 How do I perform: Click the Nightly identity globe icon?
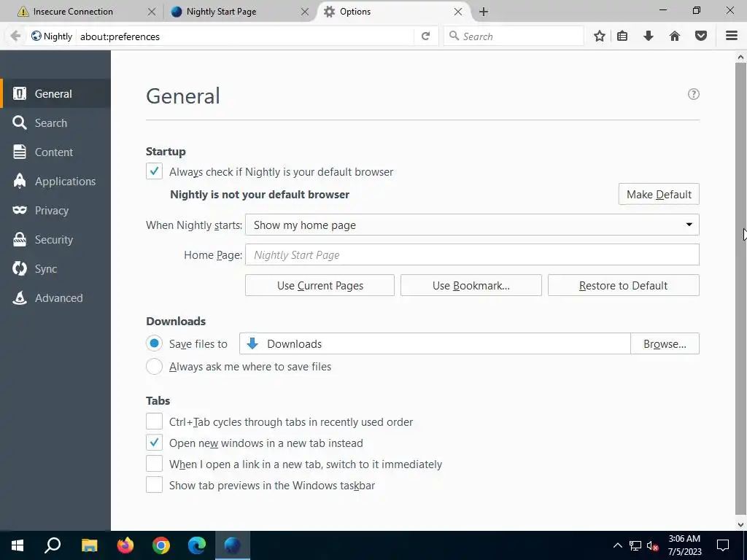coord(36,36)
